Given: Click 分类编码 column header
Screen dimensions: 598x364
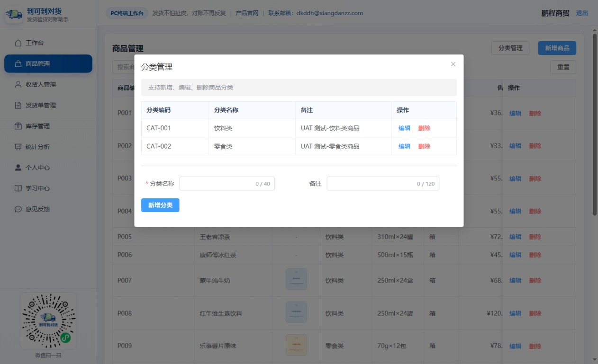Looking at the screenshot, I should click(158, 110).
